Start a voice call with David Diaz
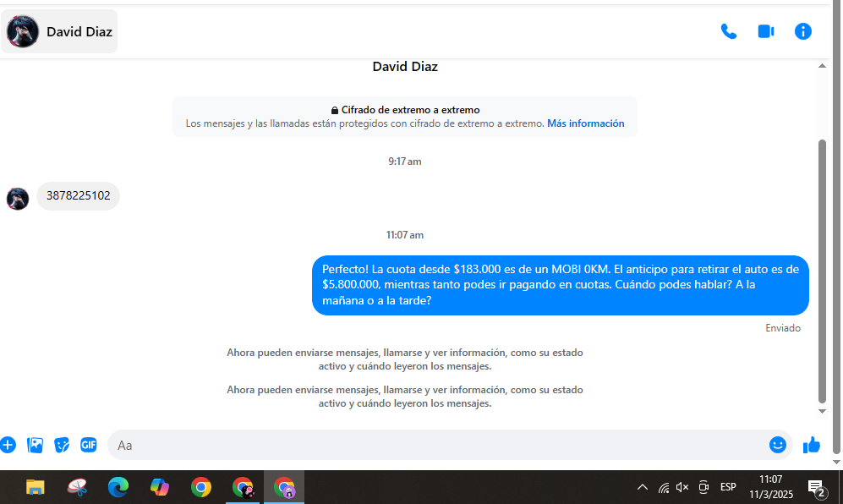 (729, 32)
